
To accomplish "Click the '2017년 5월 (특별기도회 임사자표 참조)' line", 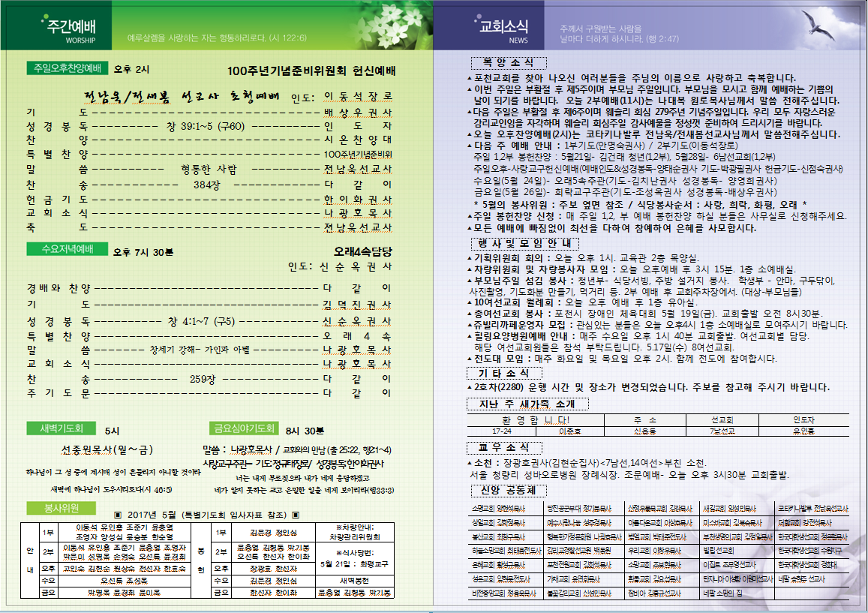I will tap(206, 515).
